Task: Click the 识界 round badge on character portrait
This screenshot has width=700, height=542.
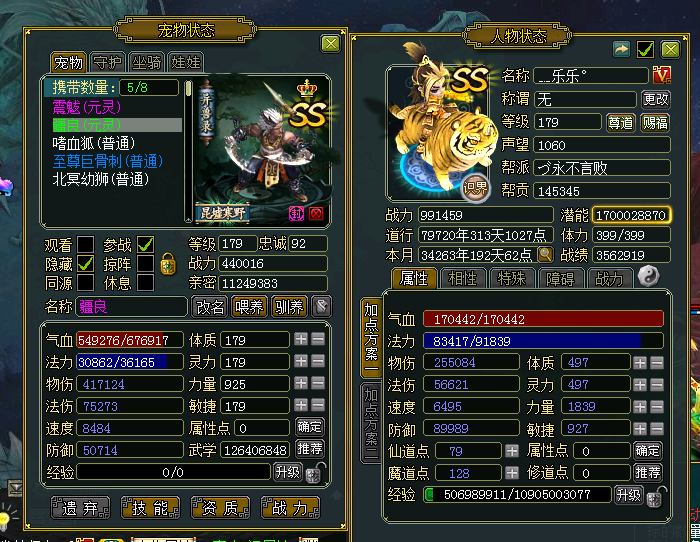Action: [475, 188]
